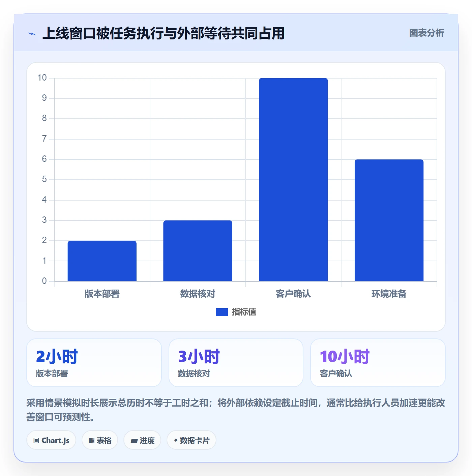
Task: Open the 2小时 版本部署 data card
Action: coord(94,363)
